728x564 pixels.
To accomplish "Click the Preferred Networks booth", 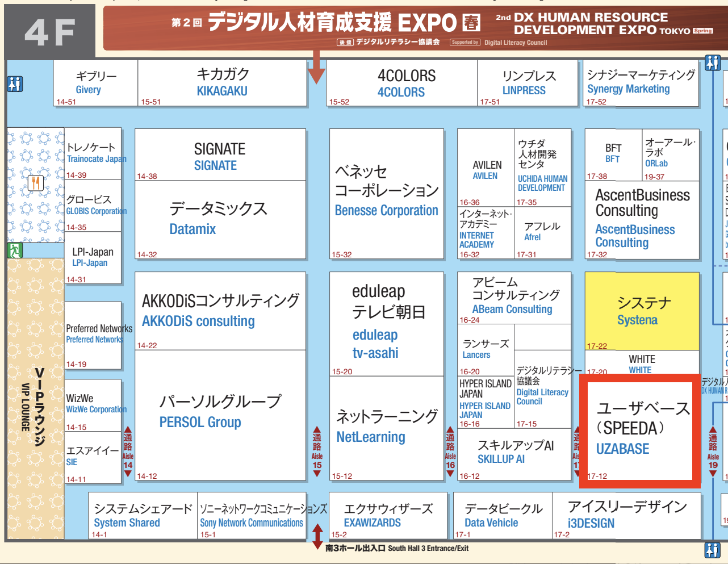I will [93, 335].
